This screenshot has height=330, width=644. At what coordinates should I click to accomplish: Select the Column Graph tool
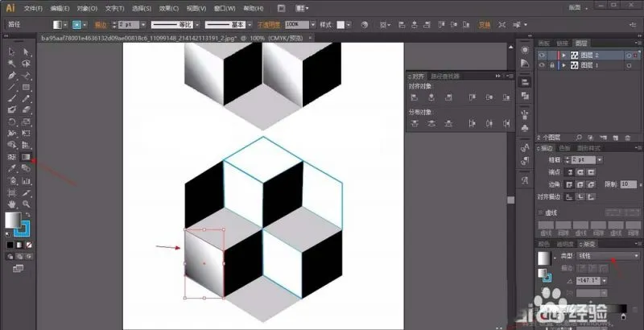26,180
